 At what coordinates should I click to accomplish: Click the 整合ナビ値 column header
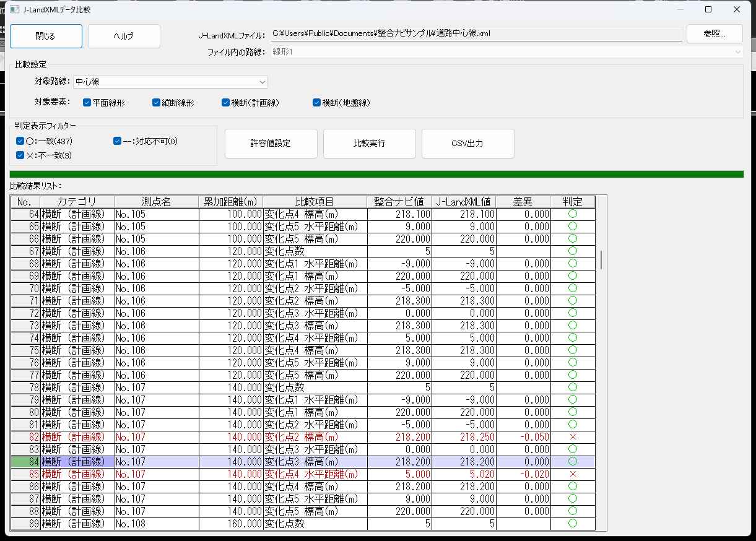[x=399, y=202]
